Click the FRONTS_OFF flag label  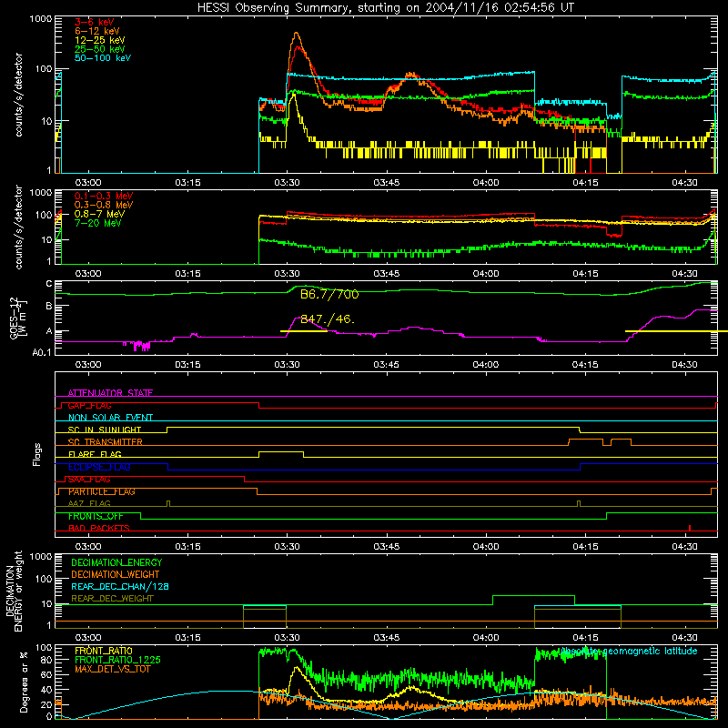point(96,516)
